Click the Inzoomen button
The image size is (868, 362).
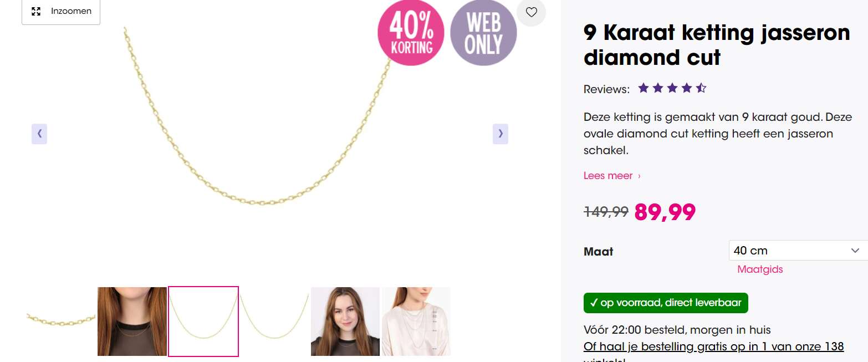[61, 12]
